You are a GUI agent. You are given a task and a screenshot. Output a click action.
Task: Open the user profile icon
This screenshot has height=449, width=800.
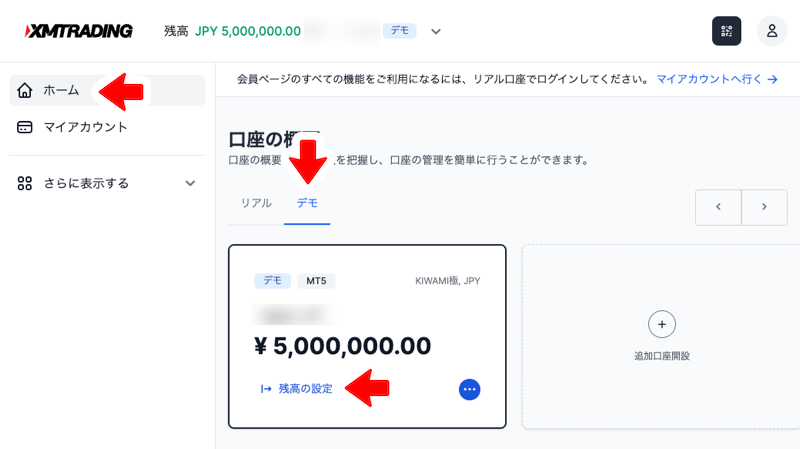pos(771,31)
